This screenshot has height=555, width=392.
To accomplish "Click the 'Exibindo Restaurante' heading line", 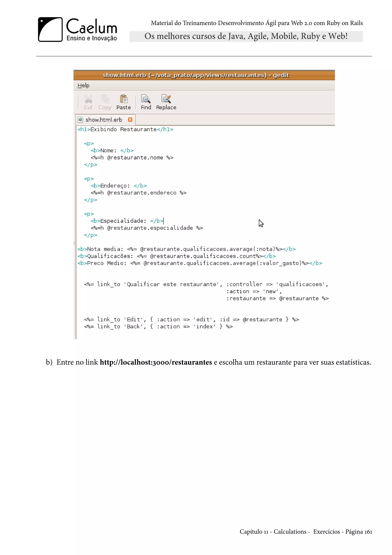I will pyautogui.click(x=125, y=129).
